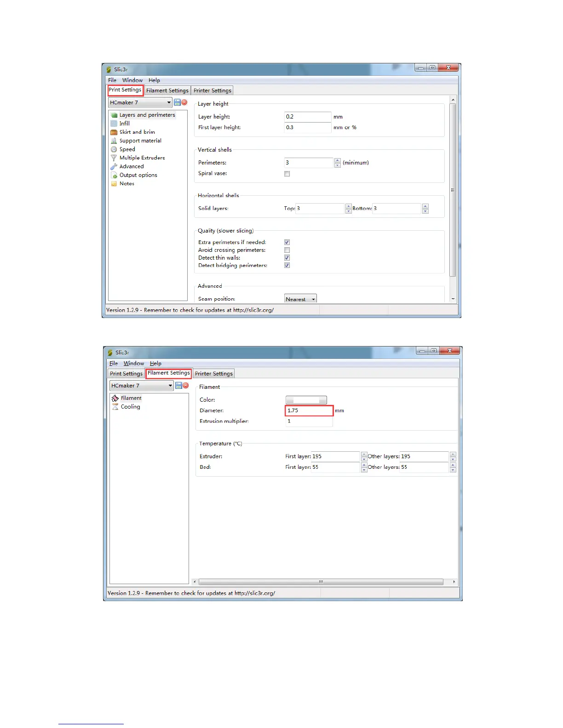This screenshot has width=563, height=728.
Task: Toggle Extra perimeters if needed checkbox
Action: [287, 242]
